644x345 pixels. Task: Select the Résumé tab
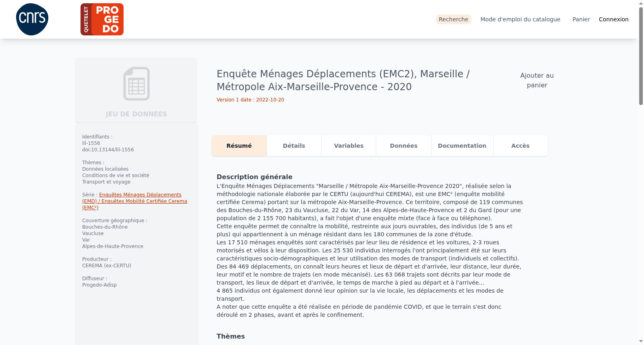point(239,146)
